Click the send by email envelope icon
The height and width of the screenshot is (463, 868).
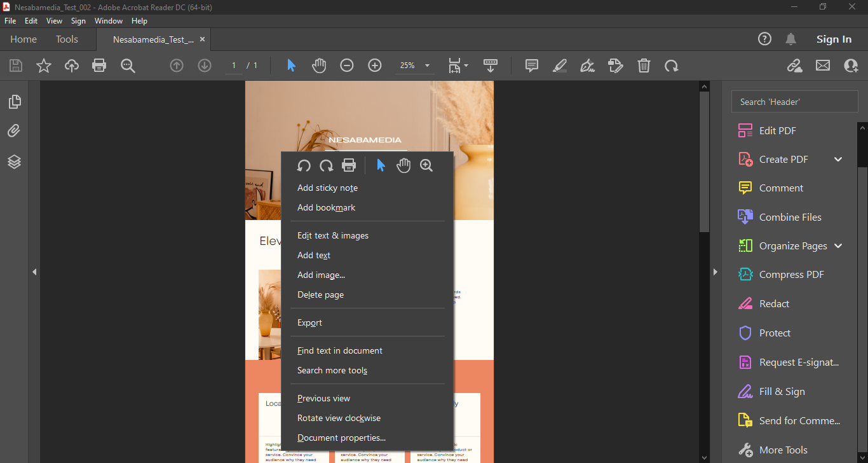823,66
